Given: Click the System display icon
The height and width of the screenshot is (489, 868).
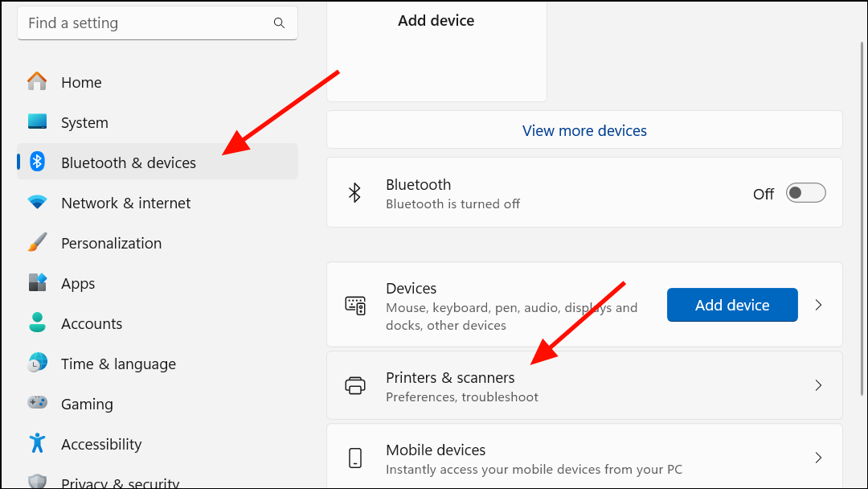Looking at the screenshot, I should [x=37, y=122].
